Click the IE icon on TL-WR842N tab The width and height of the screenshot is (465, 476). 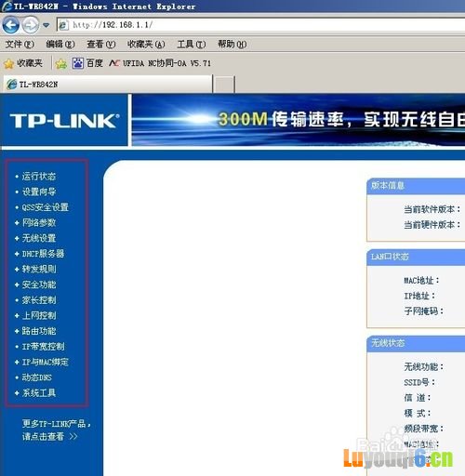12,85
